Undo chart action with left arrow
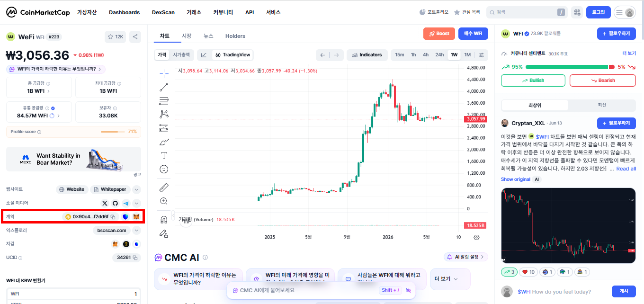 click(x=322, y=55)
